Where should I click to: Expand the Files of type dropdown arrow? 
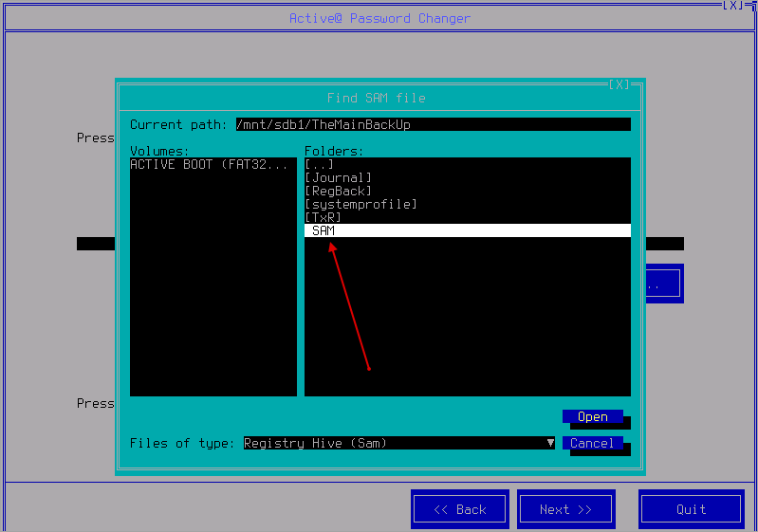point(550,443)
